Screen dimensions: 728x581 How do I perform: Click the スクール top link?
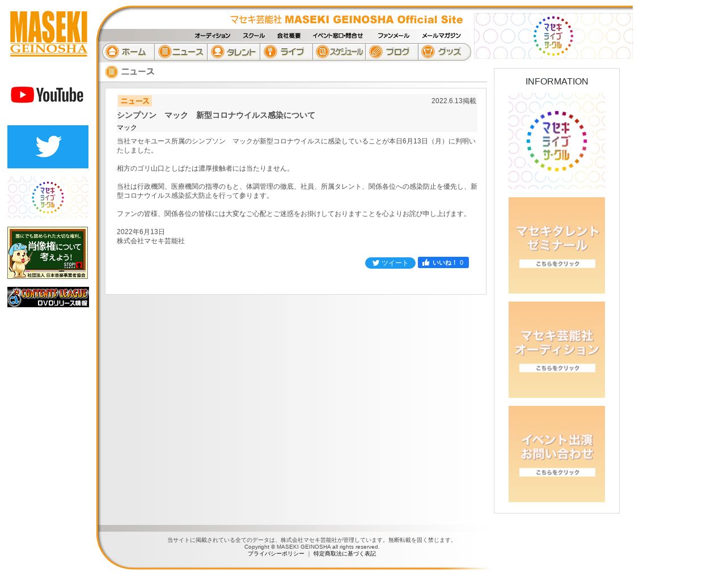coord(253,36)
